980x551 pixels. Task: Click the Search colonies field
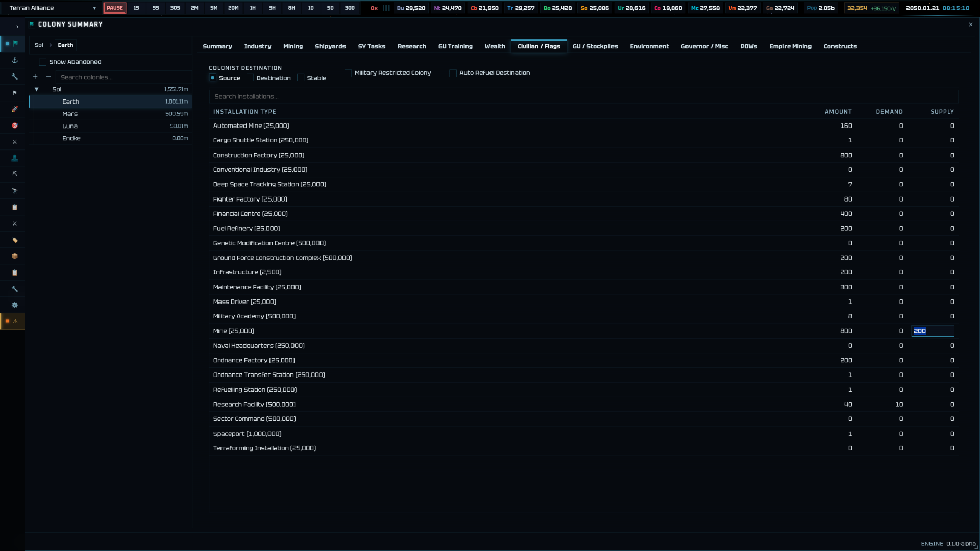124,77
